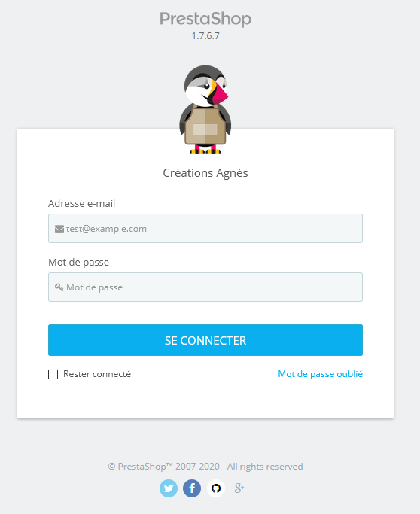Open the Twitter icon in the footer
The height and width of the screenshot is (514, 420).
tap(169, 488)
